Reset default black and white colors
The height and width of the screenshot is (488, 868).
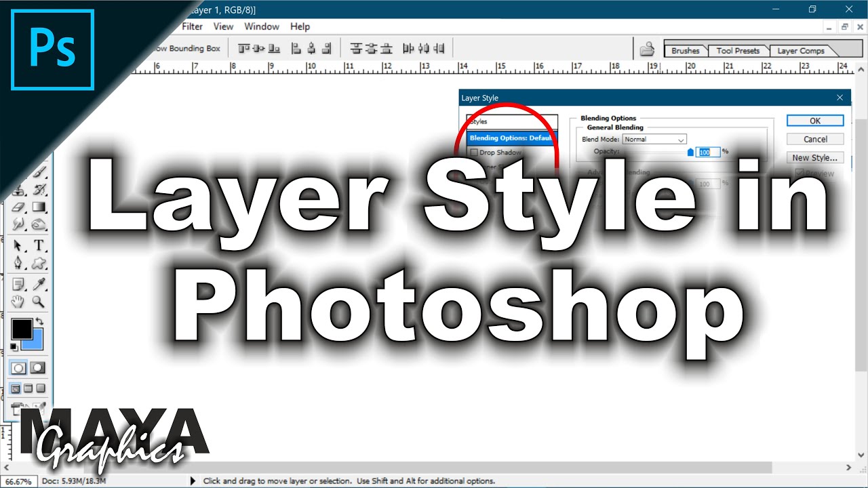pyautogui.click(x=14, y=346)
